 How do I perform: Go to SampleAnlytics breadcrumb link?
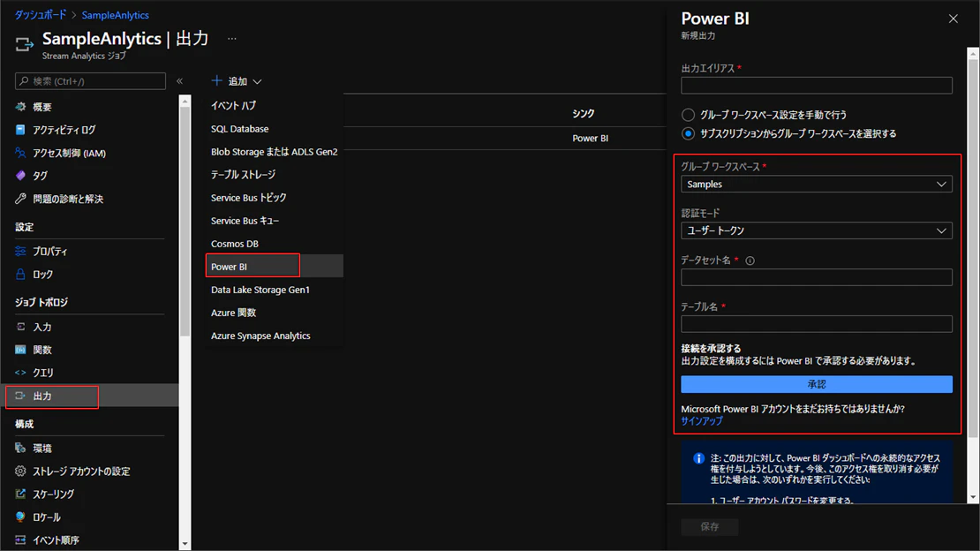tap(115, 15)
